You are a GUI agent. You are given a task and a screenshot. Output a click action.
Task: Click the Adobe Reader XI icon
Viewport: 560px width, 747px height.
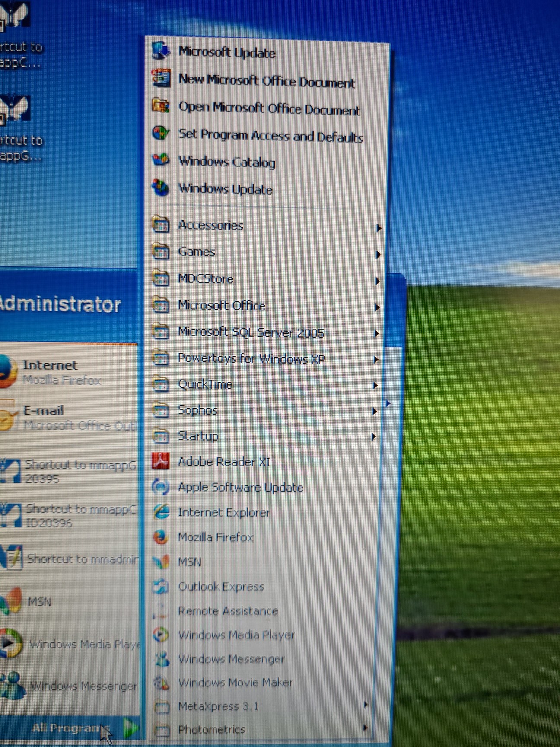pos(160,462)
